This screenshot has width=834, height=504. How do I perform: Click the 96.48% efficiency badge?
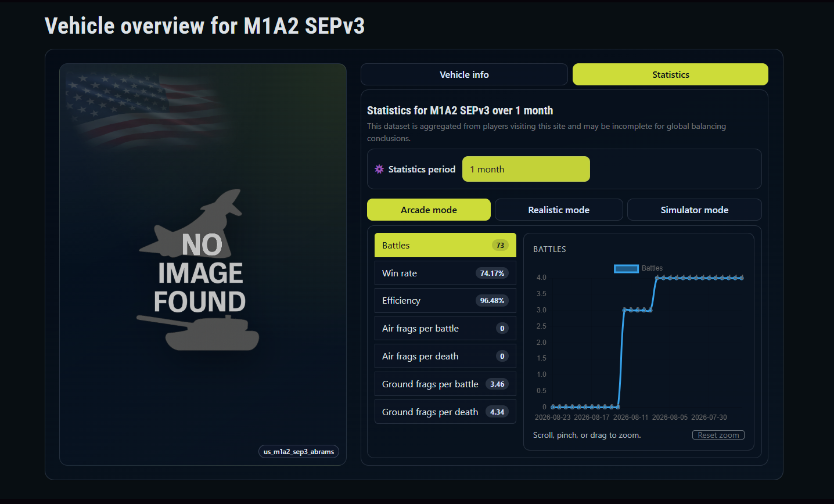click(492, 300)
